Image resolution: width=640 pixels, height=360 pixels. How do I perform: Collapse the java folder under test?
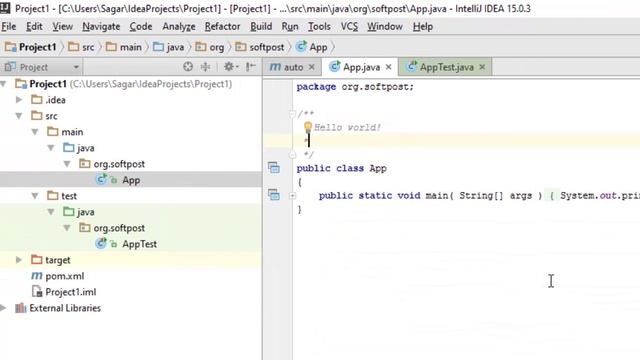[51, 212]
